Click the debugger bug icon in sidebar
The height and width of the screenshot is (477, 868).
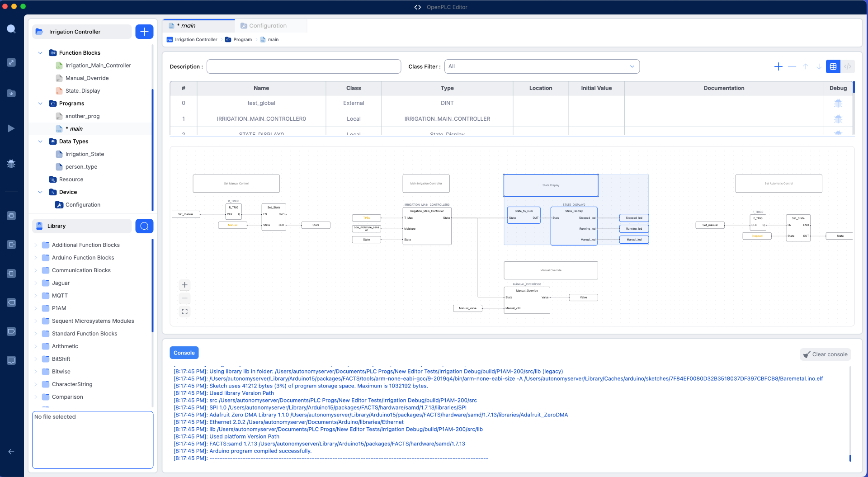pyautogui.click(x=11, y=164)
